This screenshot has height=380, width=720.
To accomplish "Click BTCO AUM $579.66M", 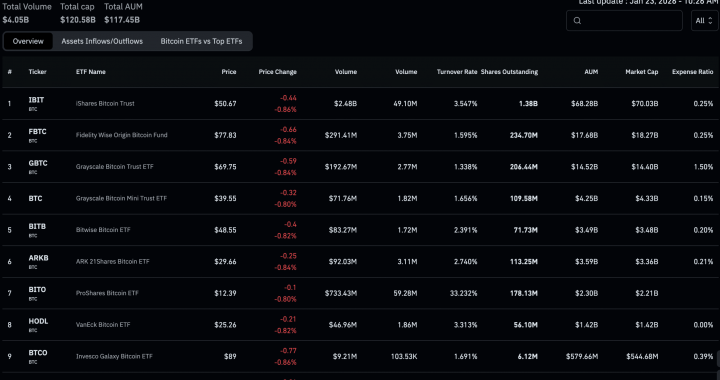I will [582, 356].
